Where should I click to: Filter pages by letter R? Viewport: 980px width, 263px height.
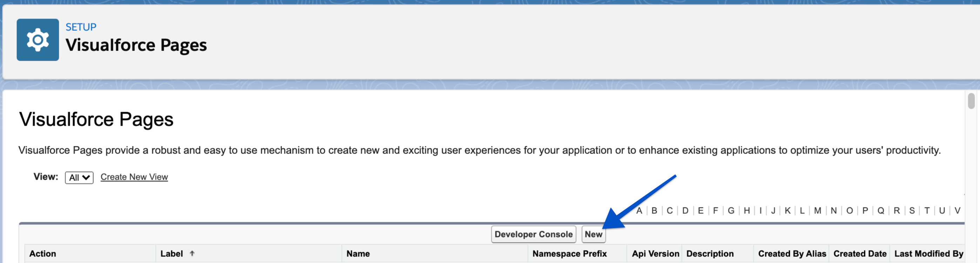coord(897,210)
